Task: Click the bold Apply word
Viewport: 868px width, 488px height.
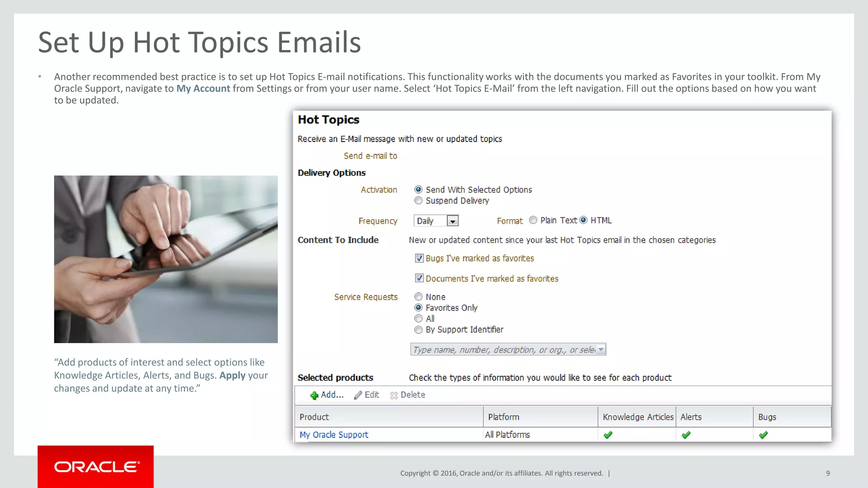Action: pos(232,375)
